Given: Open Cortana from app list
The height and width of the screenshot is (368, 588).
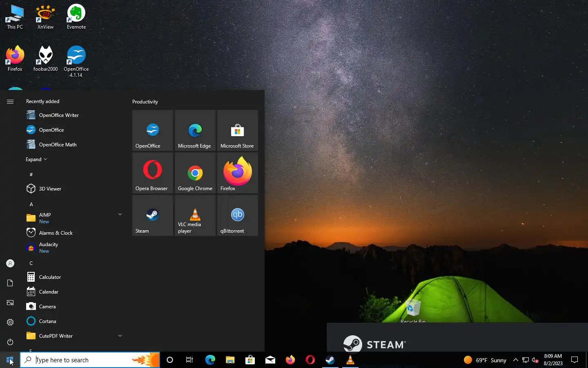Looking at the screenshot, I should [x=73, y=321].
